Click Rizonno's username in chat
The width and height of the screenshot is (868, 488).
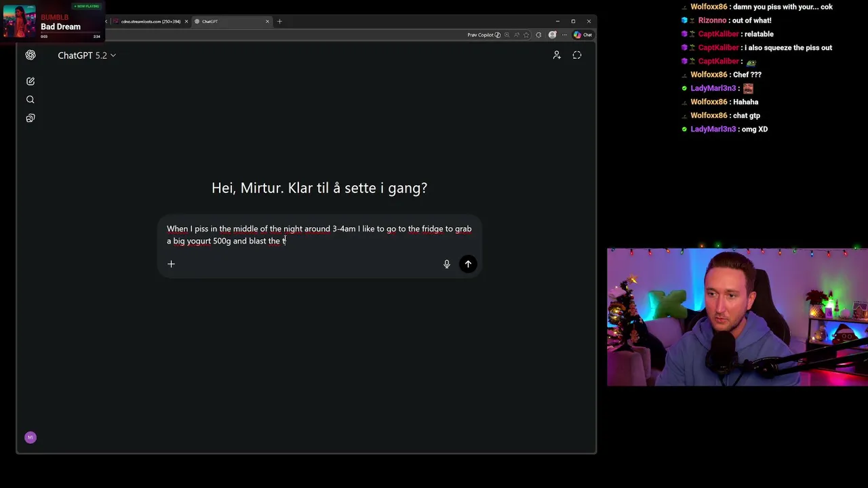click(x=712, y=20)
